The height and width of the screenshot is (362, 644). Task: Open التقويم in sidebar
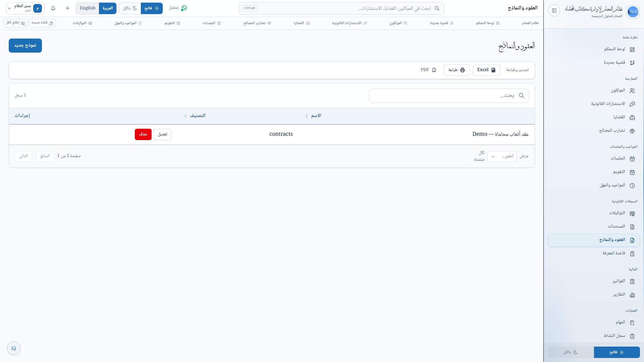[x=594, y=172]
